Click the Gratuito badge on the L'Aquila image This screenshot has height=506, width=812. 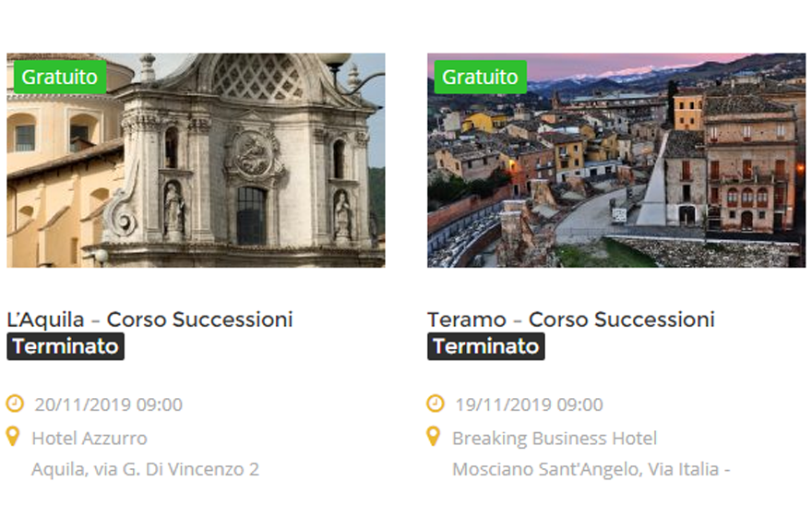click(60, 77)
